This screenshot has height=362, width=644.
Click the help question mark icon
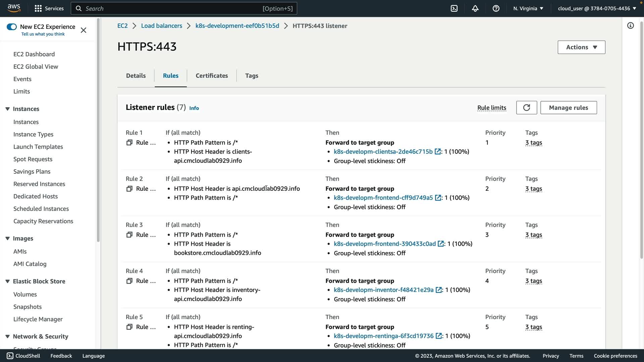496,8
